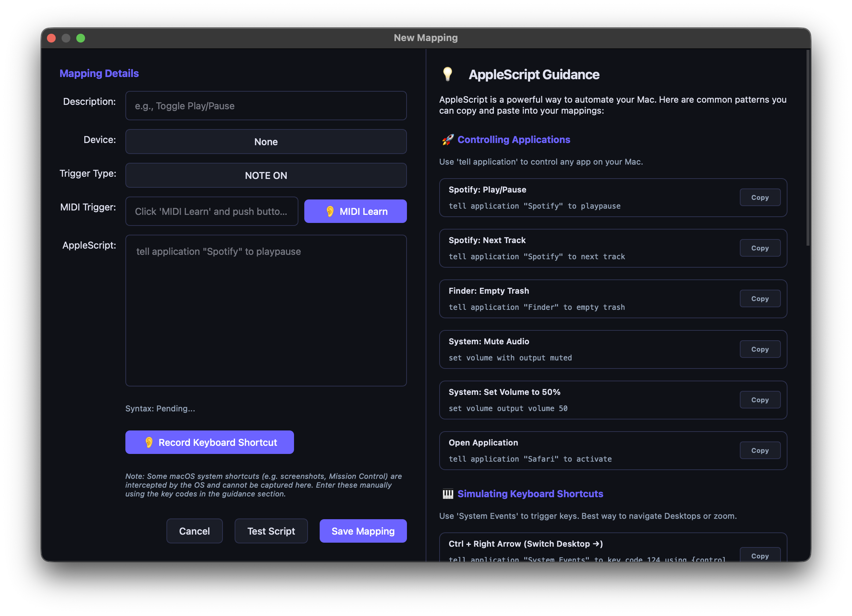Click the ear icon on Record Keyboard Shortcut

150,442
